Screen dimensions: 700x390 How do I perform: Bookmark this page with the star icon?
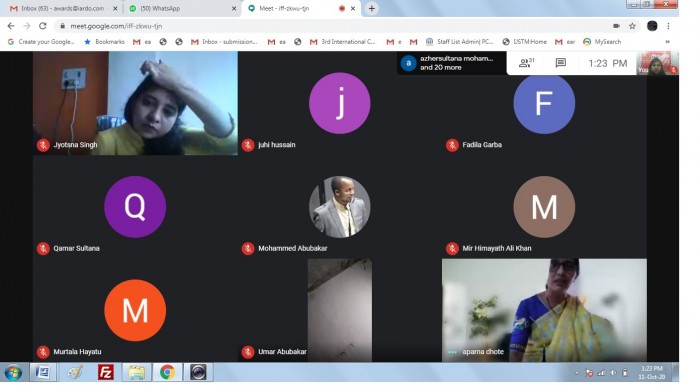point(632,26)
